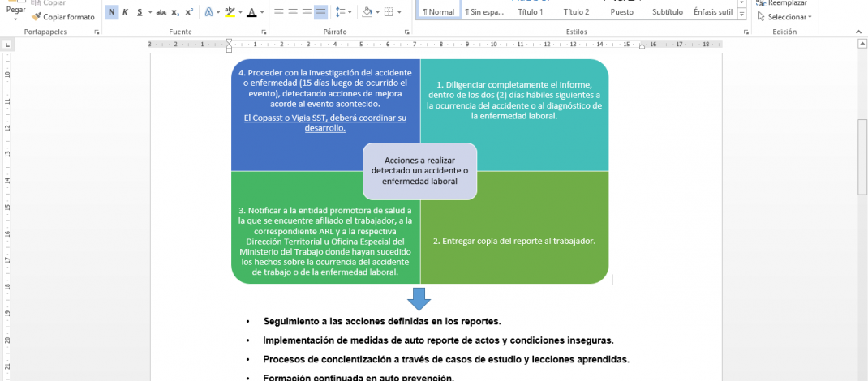Center the paragraph text

point(292,12)
